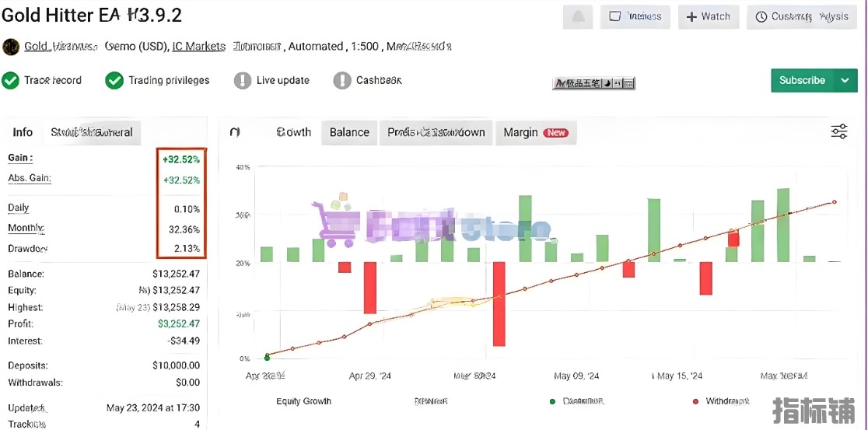The width and height of the screenshot is (868, 430).
Task: Switch to the Balance chart tab
Action: coord(349,132)
